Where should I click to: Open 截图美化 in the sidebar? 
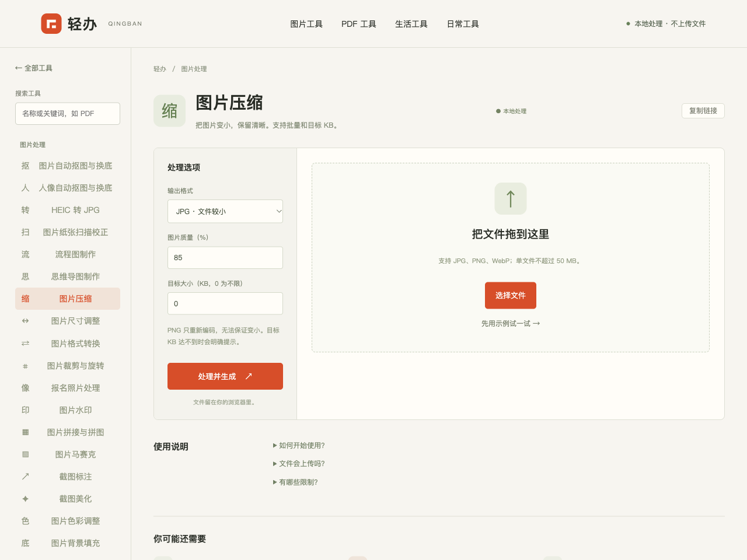click(x=68, y=499)
